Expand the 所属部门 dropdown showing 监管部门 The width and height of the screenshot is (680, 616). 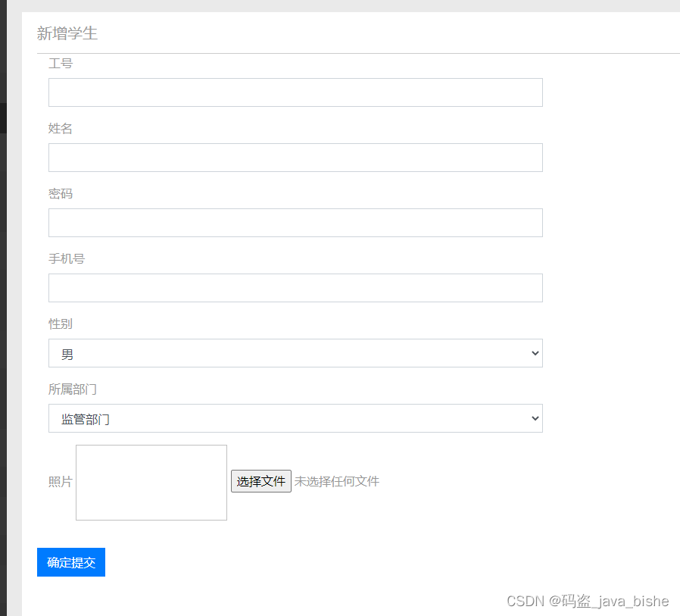coord(295,418)
